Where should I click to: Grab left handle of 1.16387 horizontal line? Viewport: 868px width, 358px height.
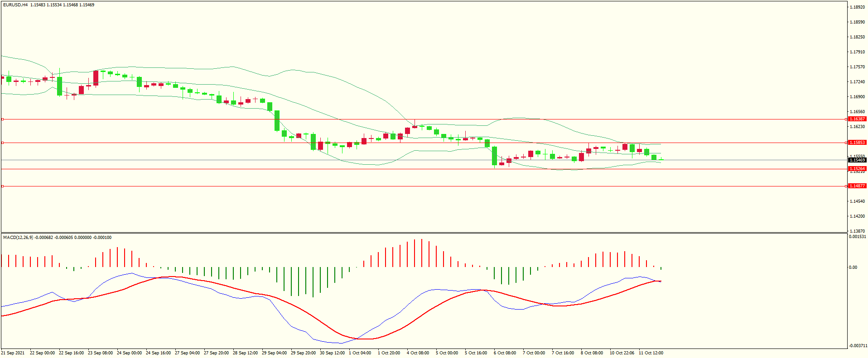(3, 119)
